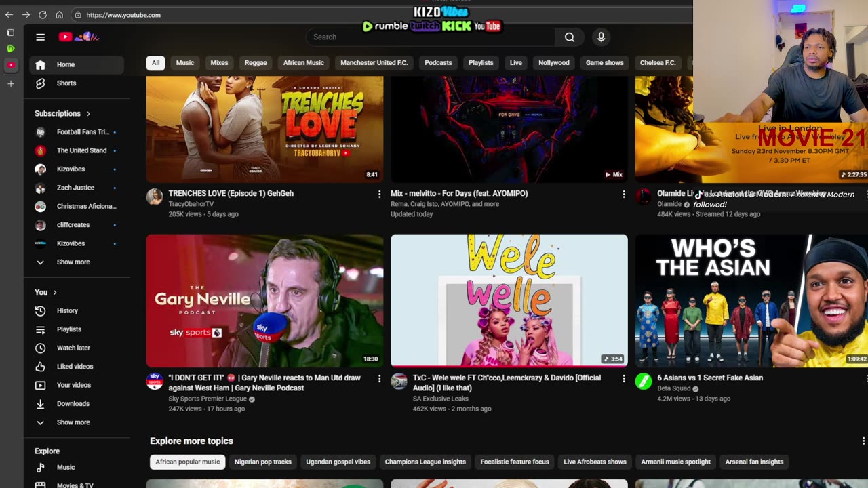Image resolution: width=868 pixels, height=488 pixels.
Task: Select African Music filter chip
Action: [x=304, y=63]
